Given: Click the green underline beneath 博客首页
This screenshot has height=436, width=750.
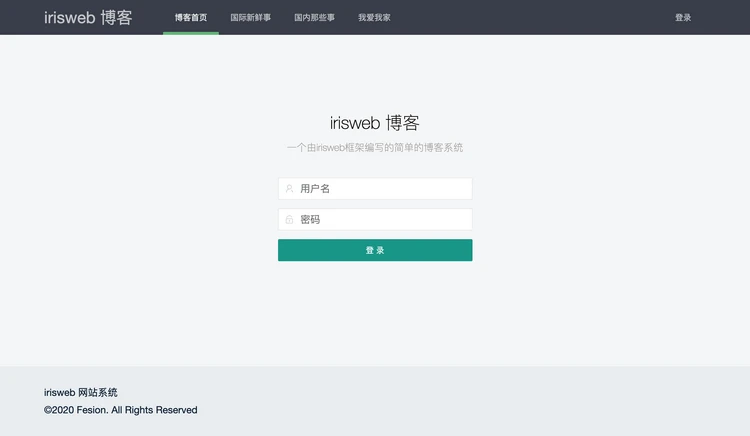Looking at the screenshot, I should [x=190, y=33].
